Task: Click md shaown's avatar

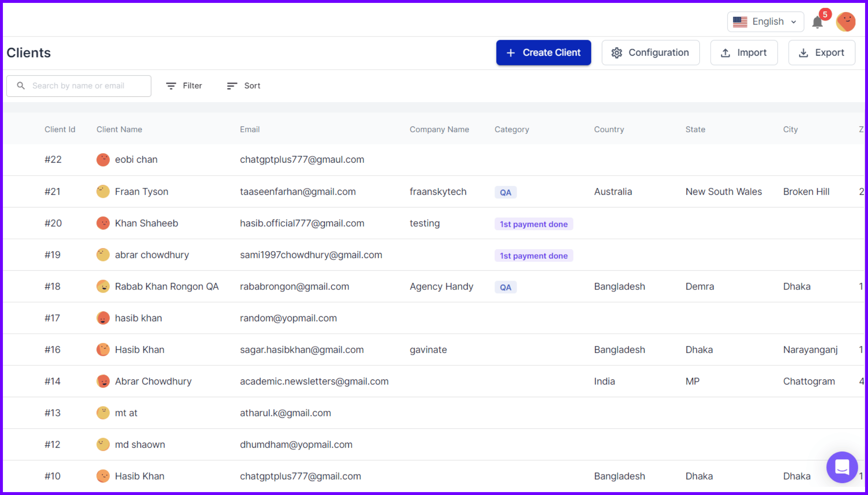Action: [103, 444]
